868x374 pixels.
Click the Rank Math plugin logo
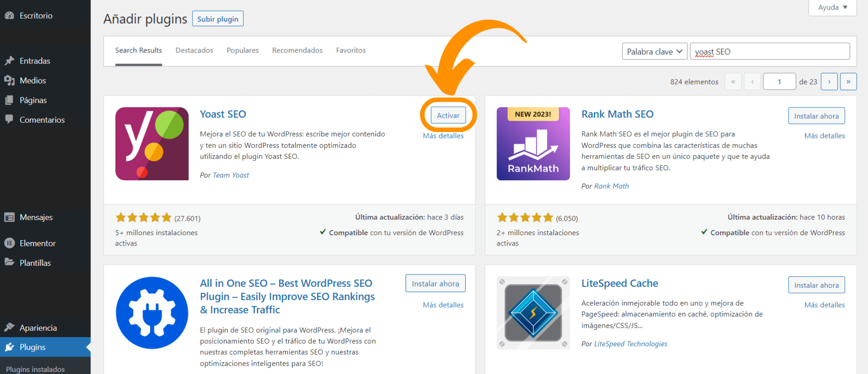click(533, 144)
